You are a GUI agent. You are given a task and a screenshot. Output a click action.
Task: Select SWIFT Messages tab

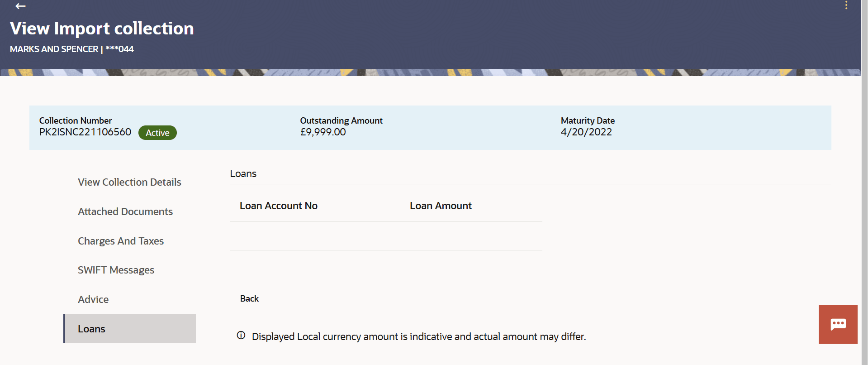click(x=116, y=270)
